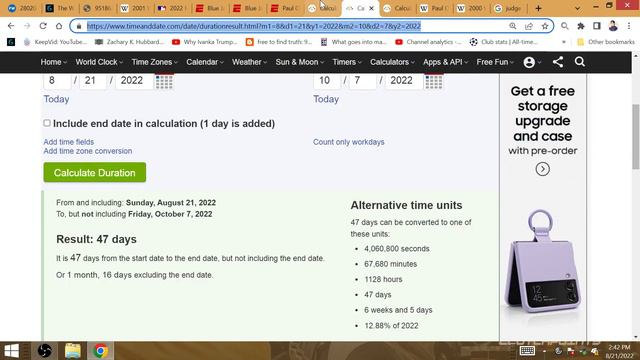Viewport: 640px width, 360px height.
Task: Reload the page
Action: 43,26
